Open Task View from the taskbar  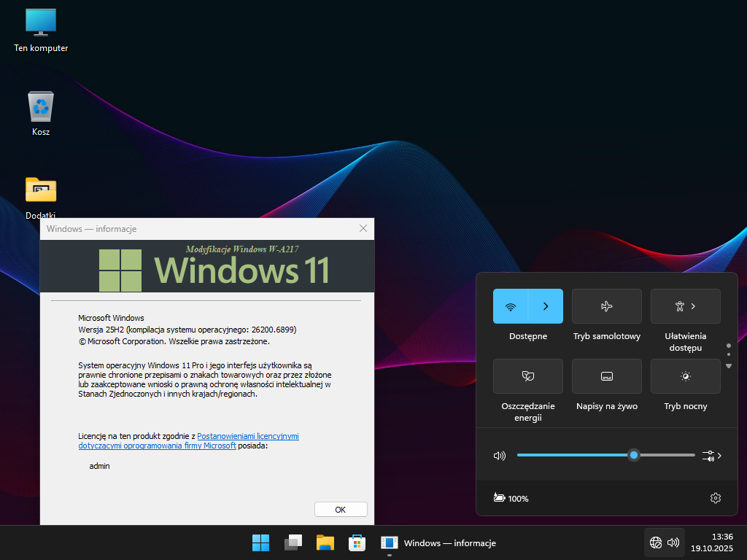point(293,543)
